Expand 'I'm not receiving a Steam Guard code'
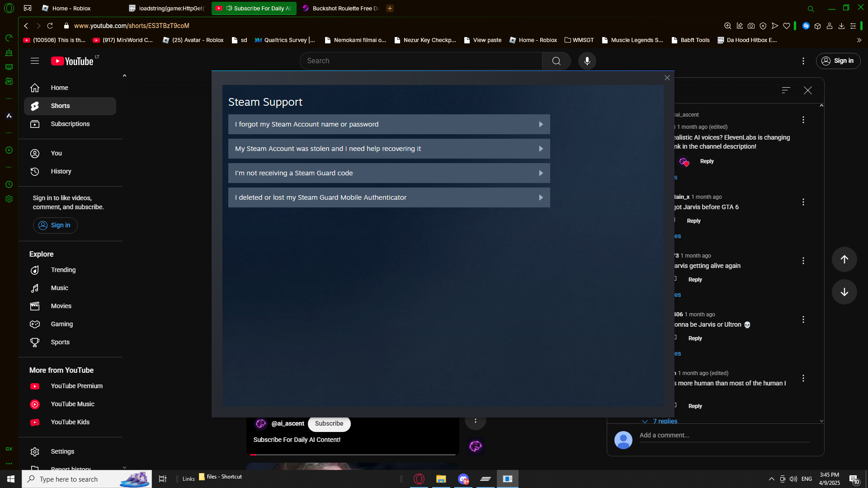 click(x=389, y=173)
